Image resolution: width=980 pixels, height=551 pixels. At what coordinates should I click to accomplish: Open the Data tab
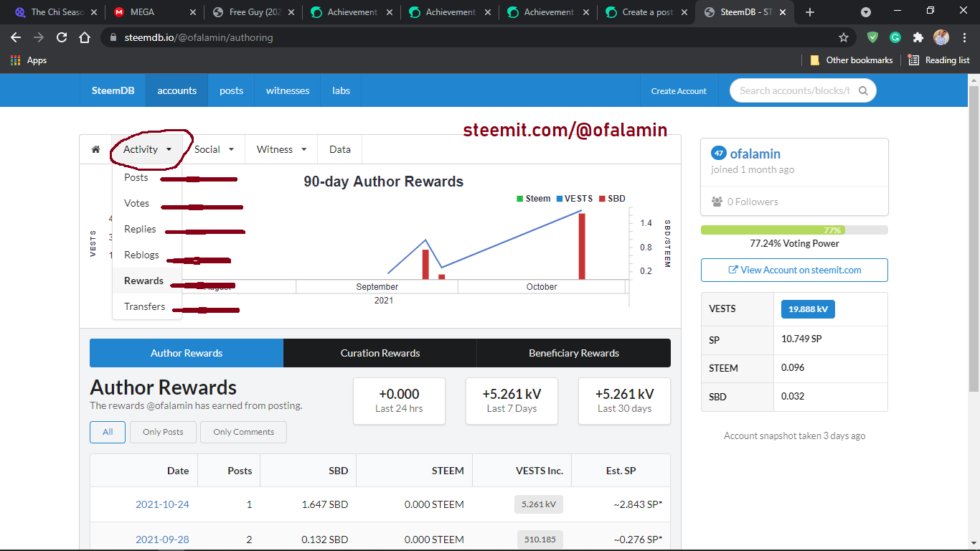click(x=340, y=149)
